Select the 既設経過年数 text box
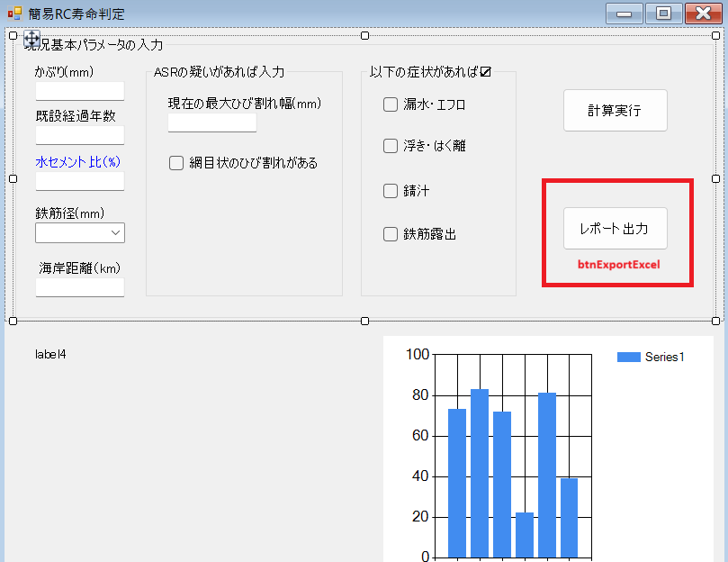This screenshot has height=562, width=728. [x=79, y=135]
